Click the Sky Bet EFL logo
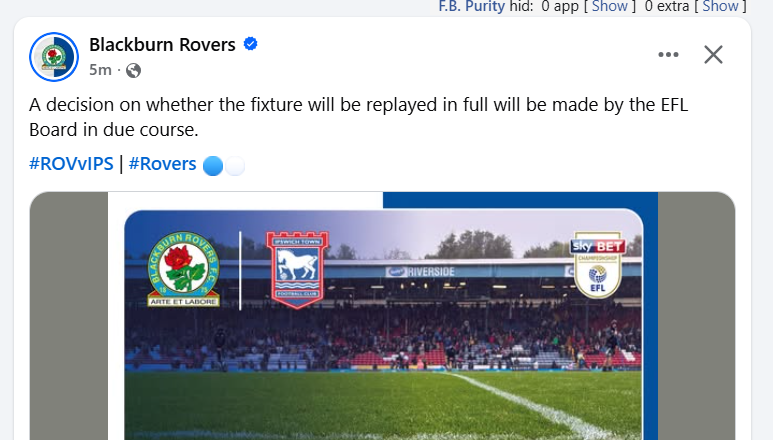This screenshot has height=440, width=773. coord(597,265)
